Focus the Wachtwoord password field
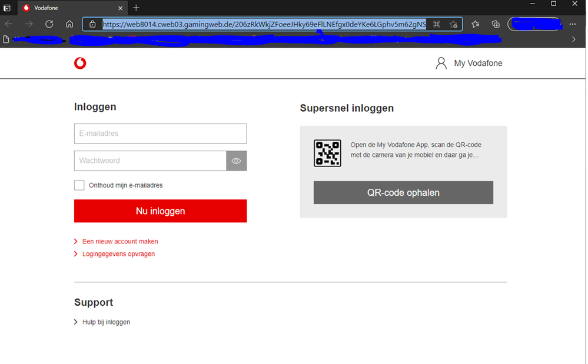The image size is (588, 364). click(150, 161)
